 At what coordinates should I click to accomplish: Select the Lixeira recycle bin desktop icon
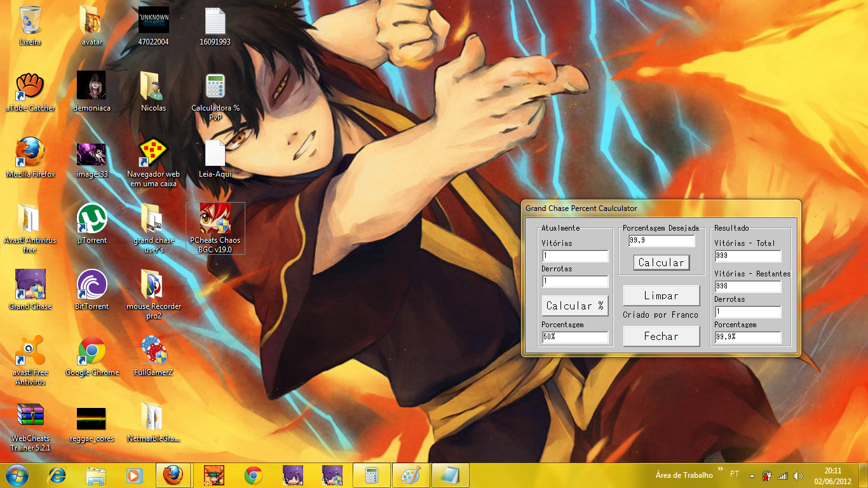30,26
